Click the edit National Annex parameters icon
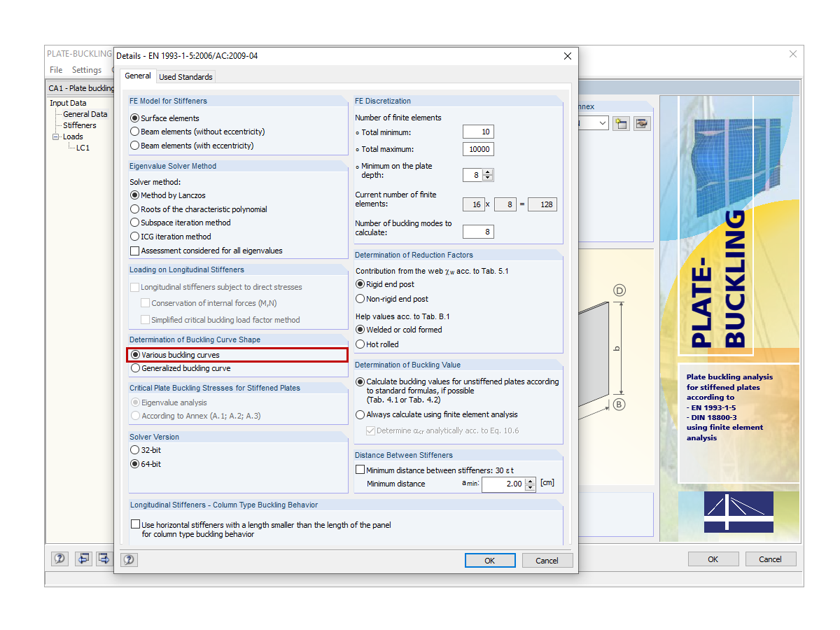 coord(642,123)
